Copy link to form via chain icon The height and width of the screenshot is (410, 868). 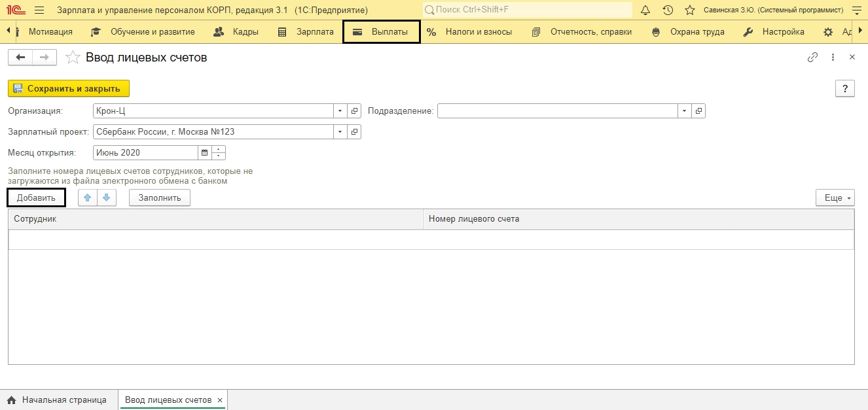coord(812,58)
